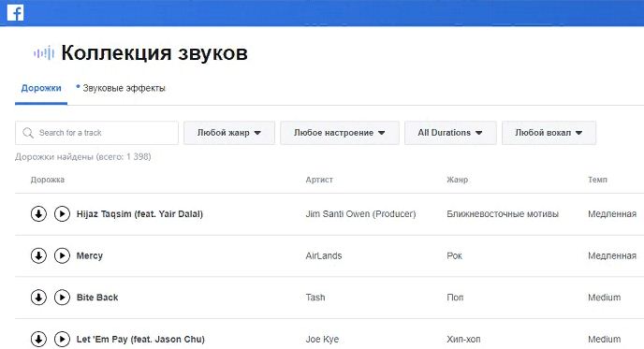The height and width of the screenshot is (349, 644).
Task: Click the Search for a track field
Action: (x=97, y=133)
